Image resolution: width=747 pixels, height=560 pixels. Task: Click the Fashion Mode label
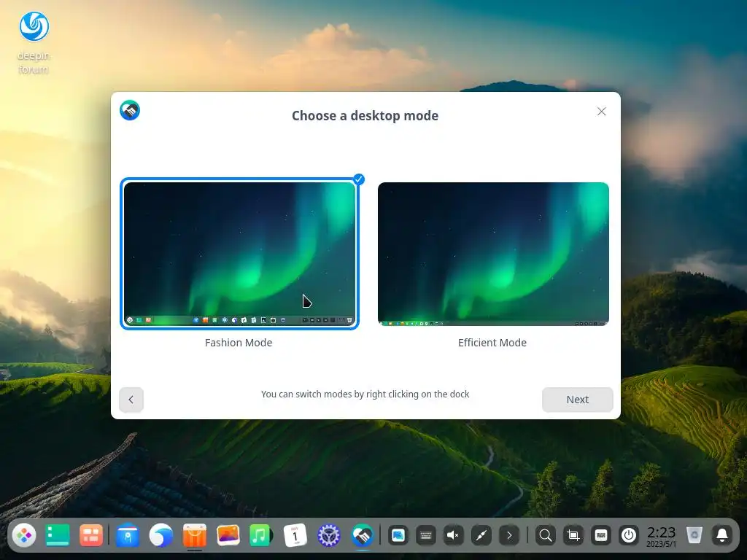239,343
